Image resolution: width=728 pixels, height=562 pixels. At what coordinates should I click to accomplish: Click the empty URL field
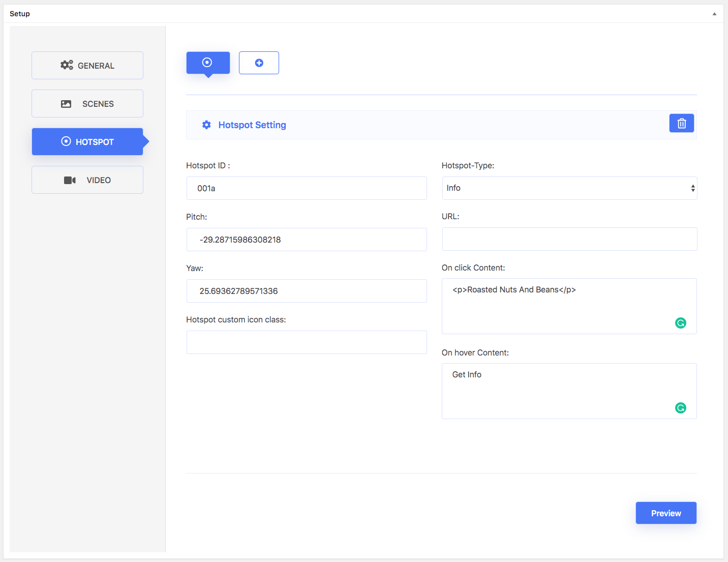569,239
